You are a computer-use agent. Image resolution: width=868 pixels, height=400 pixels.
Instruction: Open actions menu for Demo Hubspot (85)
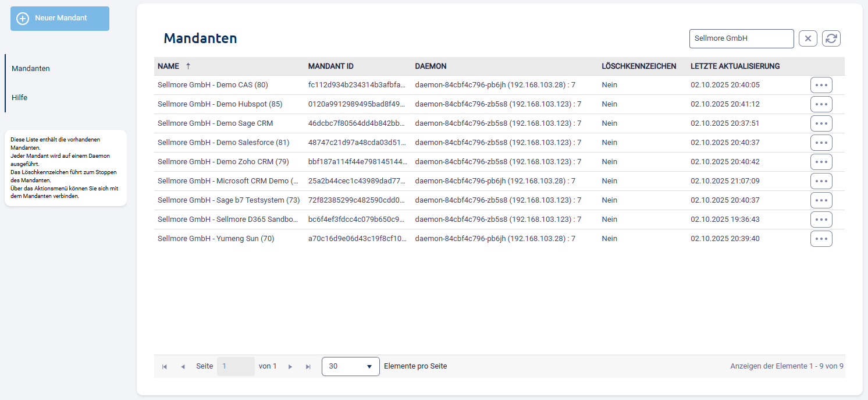click(821, 104)
